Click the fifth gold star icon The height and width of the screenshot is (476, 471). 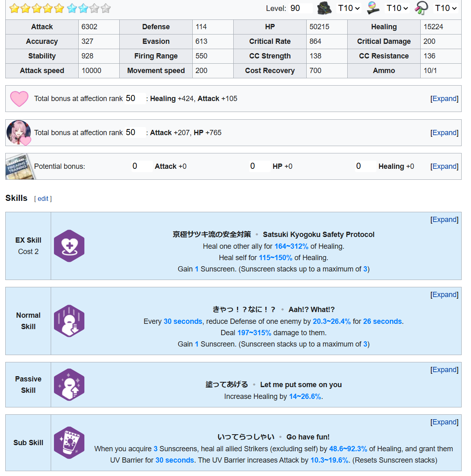(x=59, y=8)
